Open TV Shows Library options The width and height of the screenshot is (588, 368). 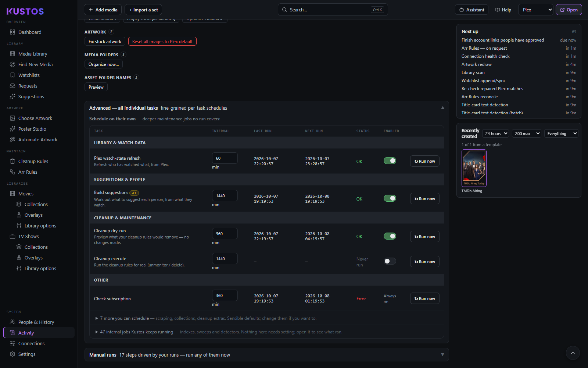(x=40, y=268)
